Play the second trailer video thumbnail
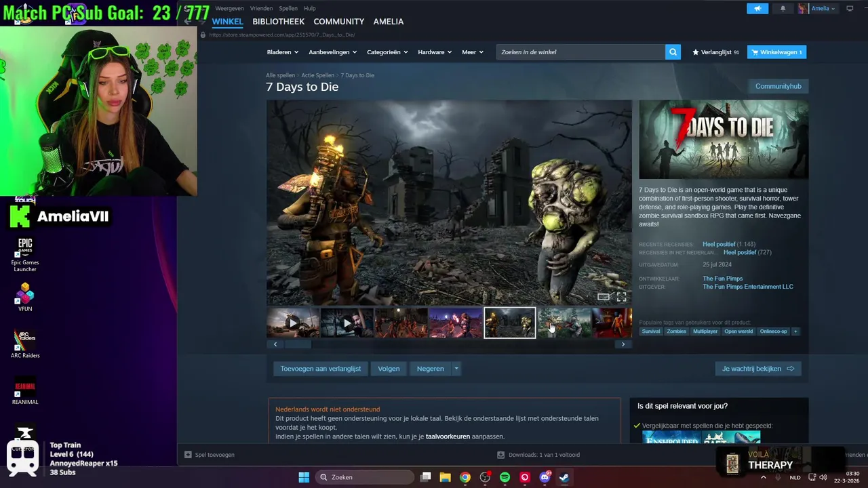Screen dimensions: 868x488 347,323
